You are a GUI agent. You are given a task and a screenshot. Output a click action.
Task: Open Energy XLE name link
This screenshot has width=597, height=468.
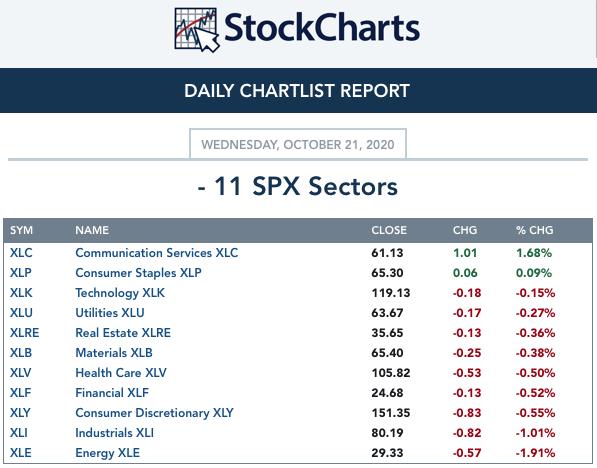tap(107, 453)
